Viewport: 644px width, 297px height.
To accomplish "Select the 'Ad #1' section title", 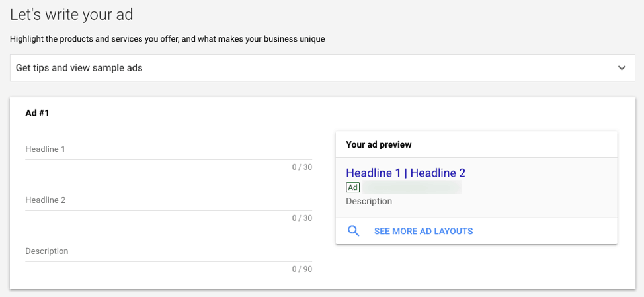I will click(37, 113).
